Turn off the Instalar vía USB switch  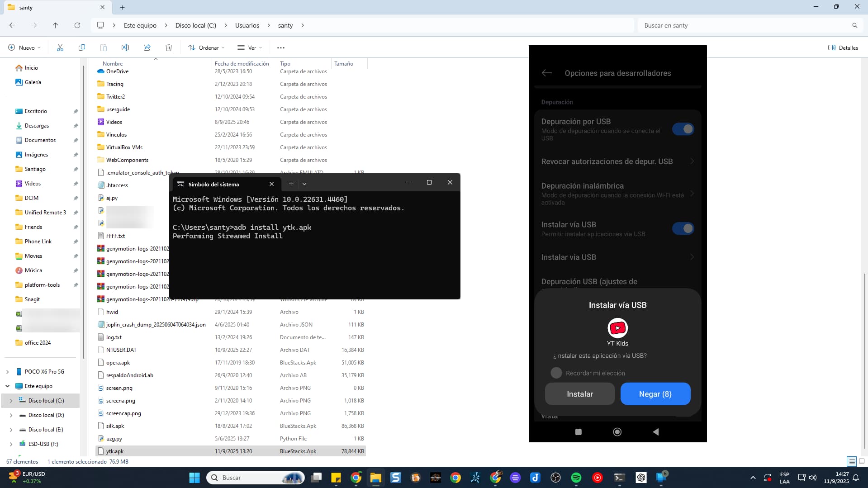[683, 228]
